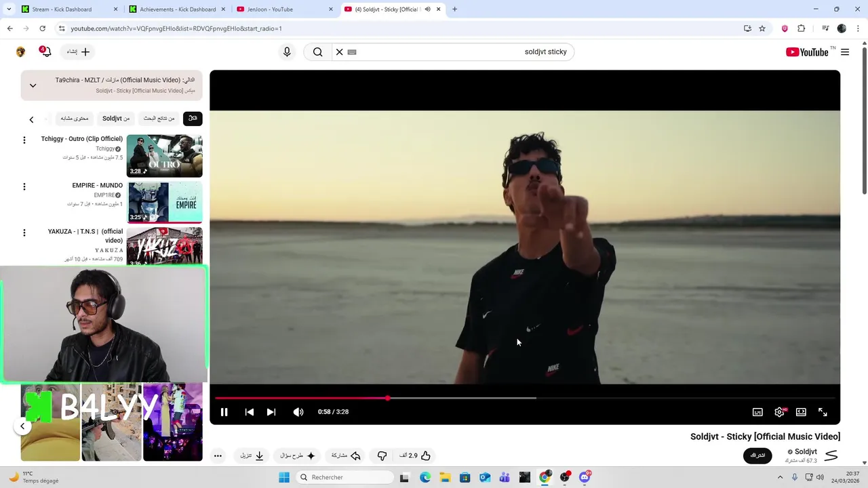Open the Chrome three-dot menu

pos(859,28)
